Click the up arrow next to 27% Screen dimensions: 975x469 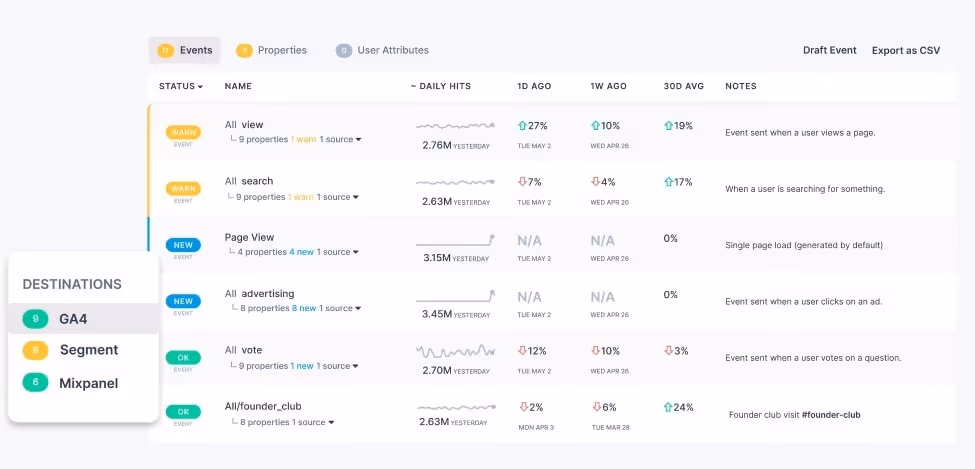pos(522,126)
